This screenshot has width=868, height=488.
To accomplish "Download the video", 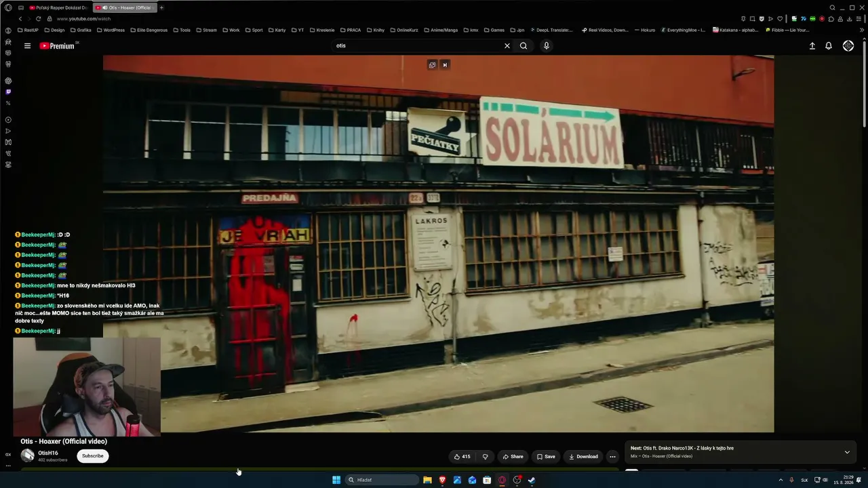I will point(583,457).
